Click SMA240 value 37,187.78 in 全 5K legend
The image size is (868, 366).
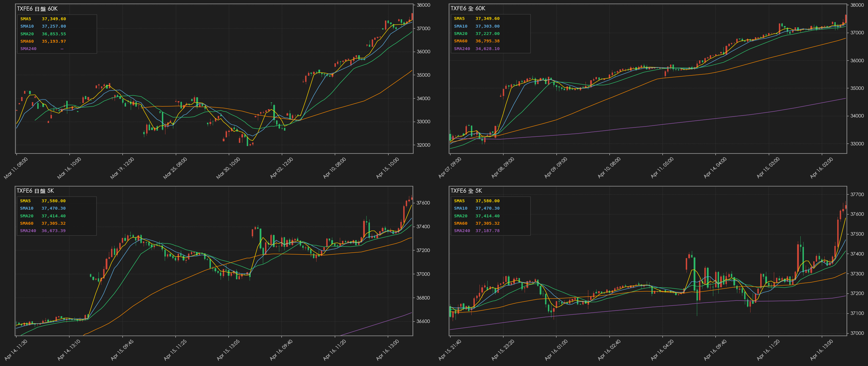[487, 231]
